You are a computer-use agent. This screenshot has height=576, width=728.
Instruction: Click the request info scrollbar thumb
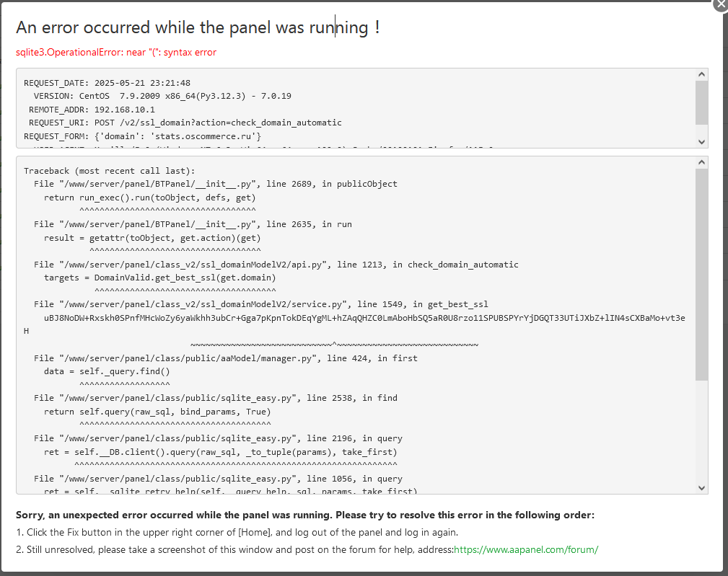pos(701,102)
